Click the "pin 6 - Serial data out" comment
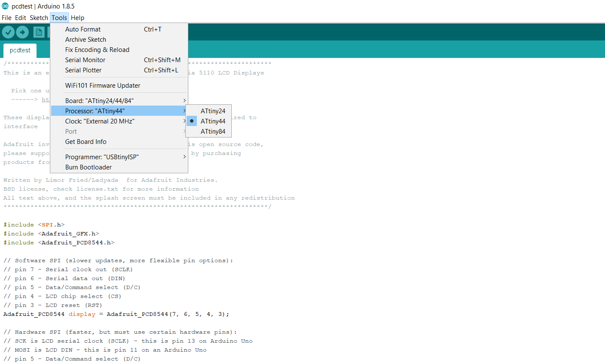Screen dimensions: 605x364 click(x=64, y=278)
